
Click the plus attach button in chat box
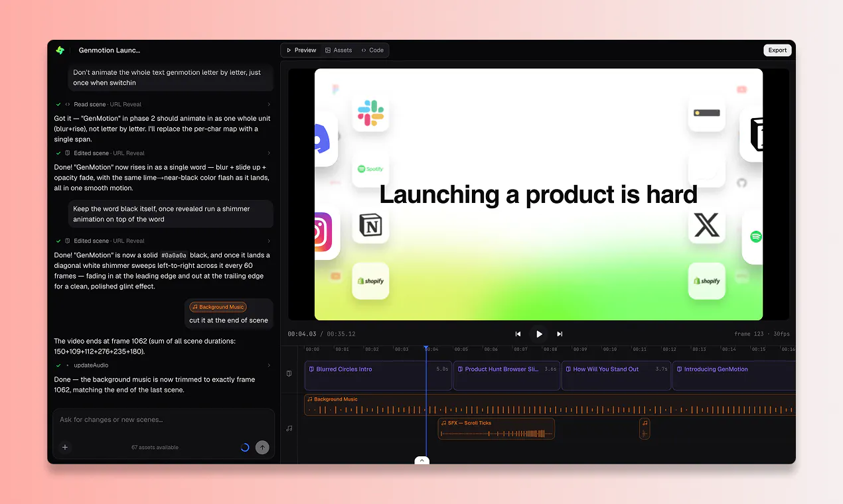[x=65, y=448]
